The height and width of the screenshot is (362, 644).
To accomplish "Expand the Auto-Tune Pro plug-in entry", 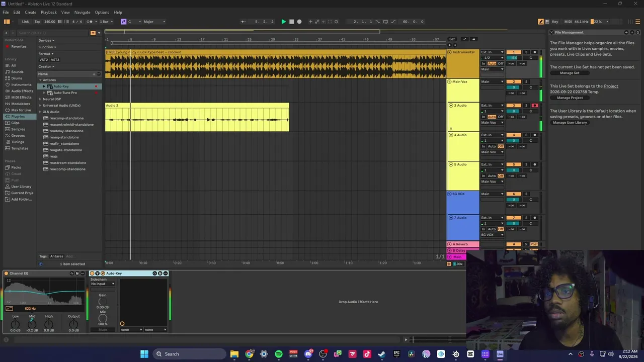I will (x=44, y=93).
